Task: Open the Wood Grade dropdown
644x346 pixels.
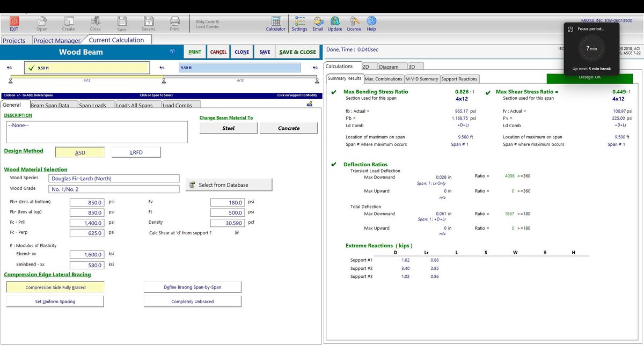Action: click(114, 188)
